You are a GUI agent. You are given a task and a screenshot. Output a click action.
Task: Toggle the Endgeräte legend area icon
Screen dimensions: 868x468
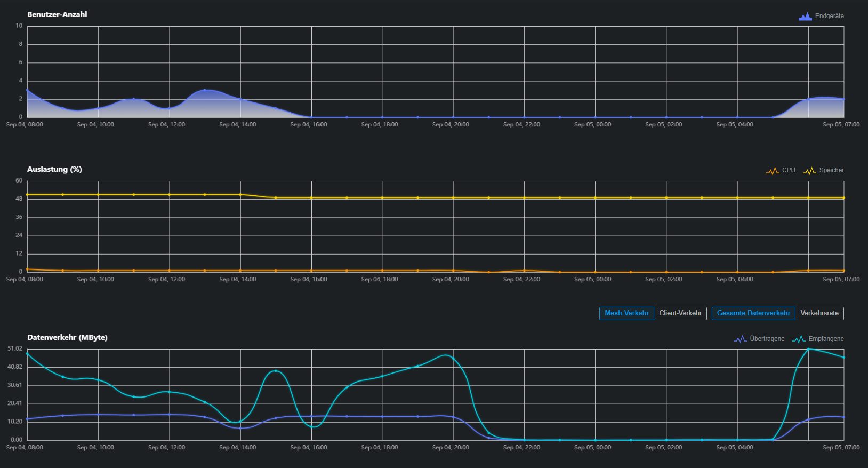click(x=805, y=17)
